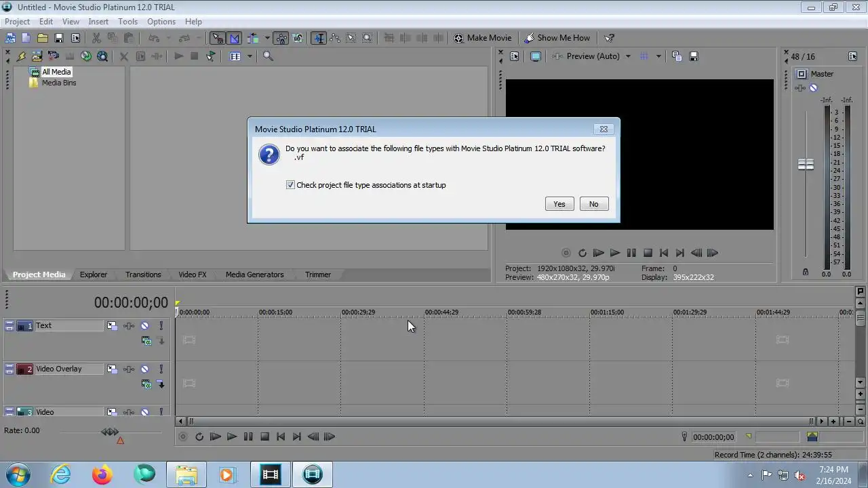The height and width of the screenshot is (488, 868).
Task: Click the Import Media icon in Project Media
Action: coord(37,56)
